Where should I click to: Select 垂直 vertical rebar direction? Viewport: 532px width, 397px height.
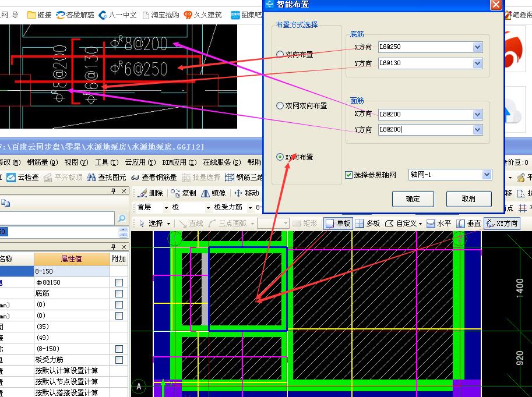point(469,224)
